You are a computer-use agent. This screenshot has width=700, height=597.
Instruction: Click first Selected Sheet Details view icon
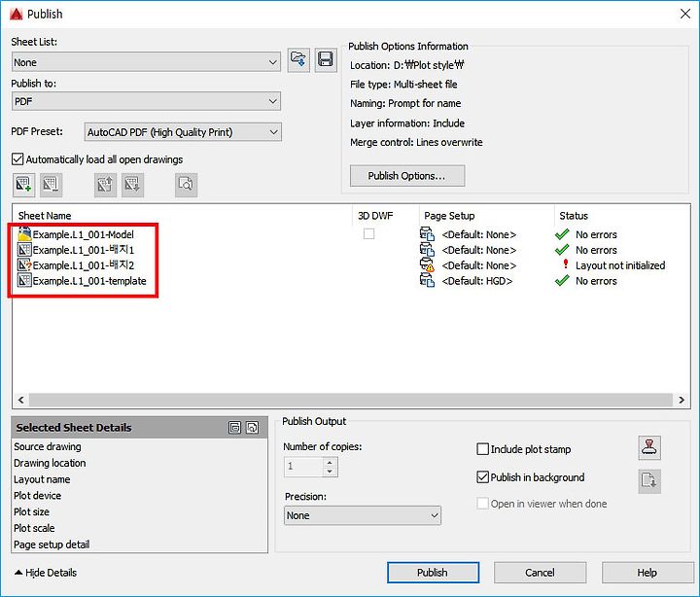pyautogui.click(x=234, y=427)
